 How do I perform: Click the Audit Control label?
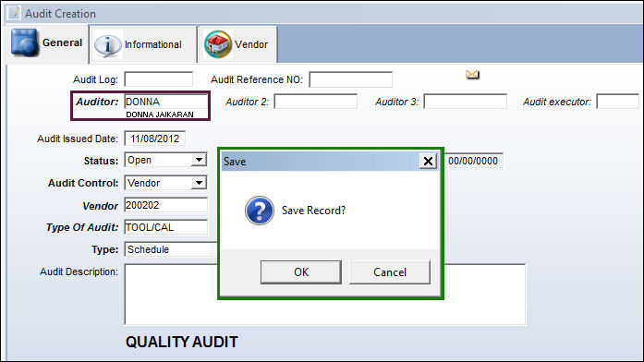(x=83, y=183)
